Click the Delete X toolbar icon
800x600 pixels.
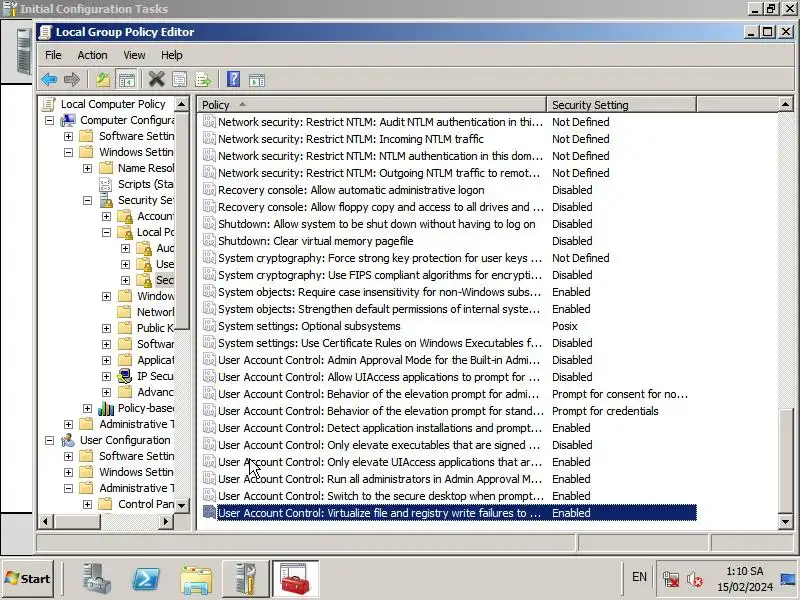(x=157, y=80)
